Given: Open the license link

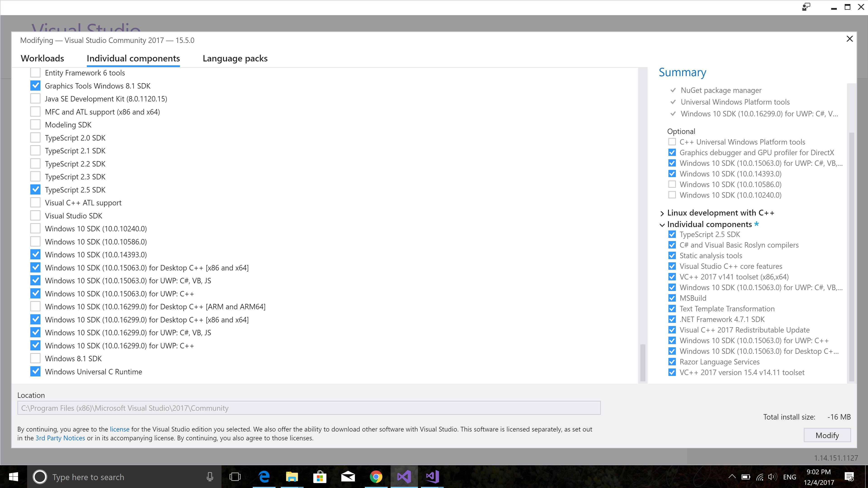Looking at the screenshot, I should point(119,429).
